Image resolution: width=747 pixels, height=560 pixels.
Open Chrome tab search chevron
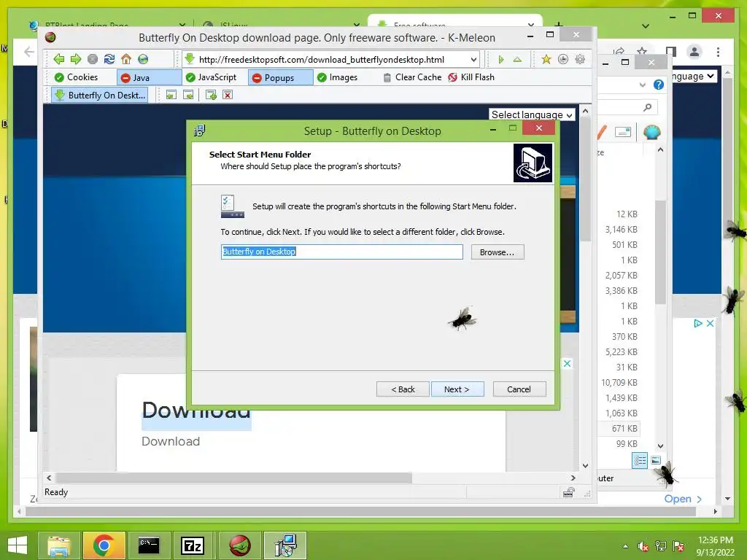[x=645, y=26]
